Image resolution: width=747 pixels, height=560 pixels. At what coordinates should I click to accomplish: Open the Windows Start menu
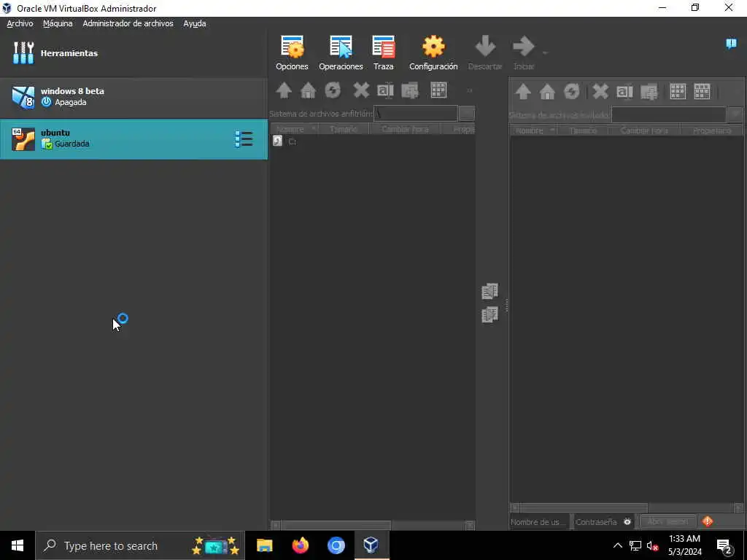coord(18,545)
